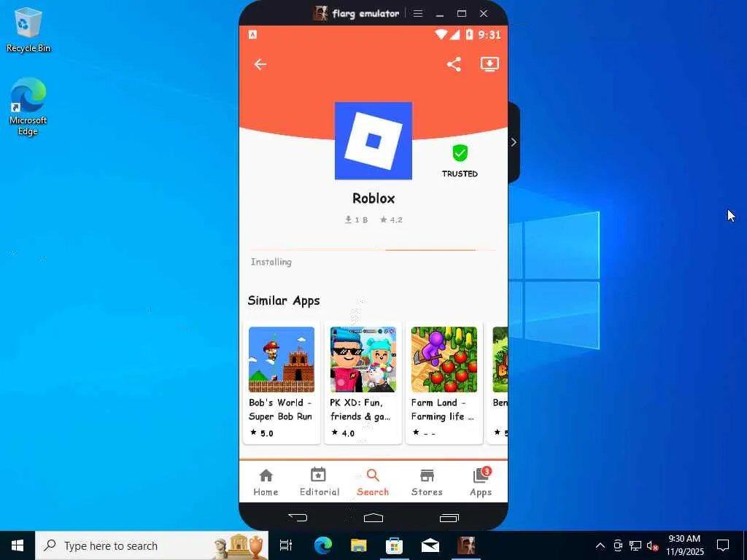
Task: Show hidden system tray icons
Action: [600, 545]
